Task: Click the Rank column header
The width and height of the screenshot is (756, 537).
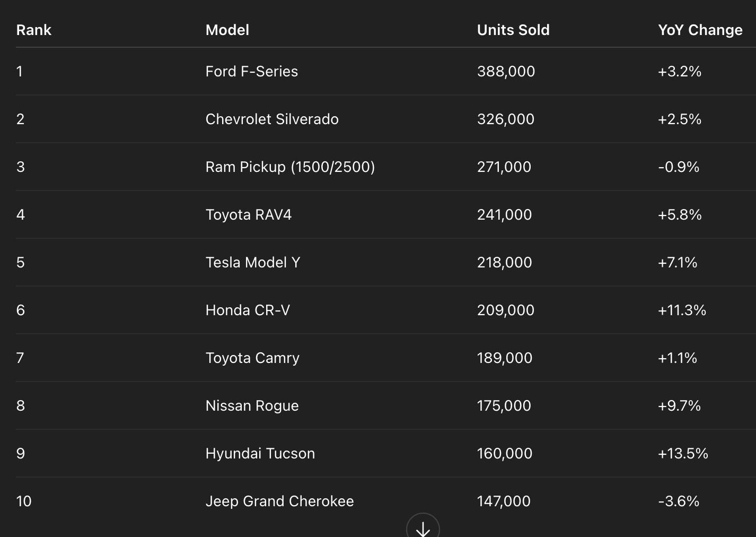Action: [x=33, y=30]
